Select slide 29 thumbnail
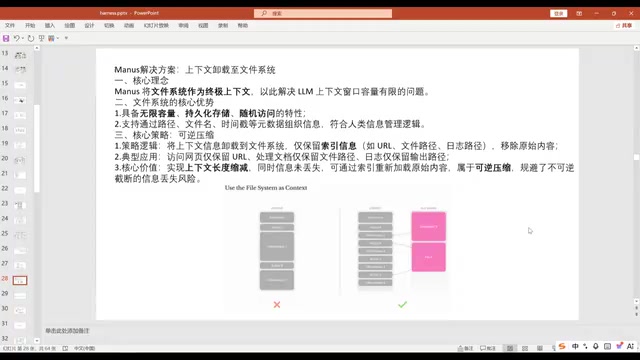Viewport: 640px width, 360px height. [x=20, y=295]
